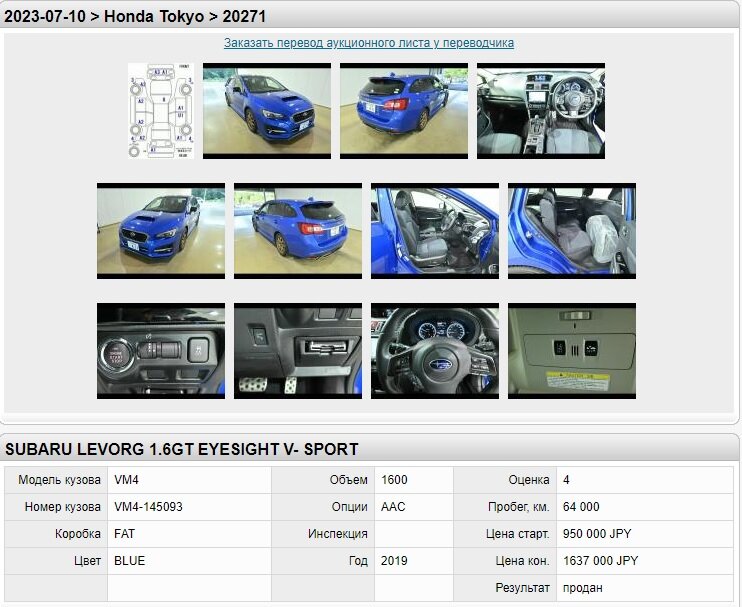
Task: Open pedals and ETC unit photo
Action: tap(298, 351)
